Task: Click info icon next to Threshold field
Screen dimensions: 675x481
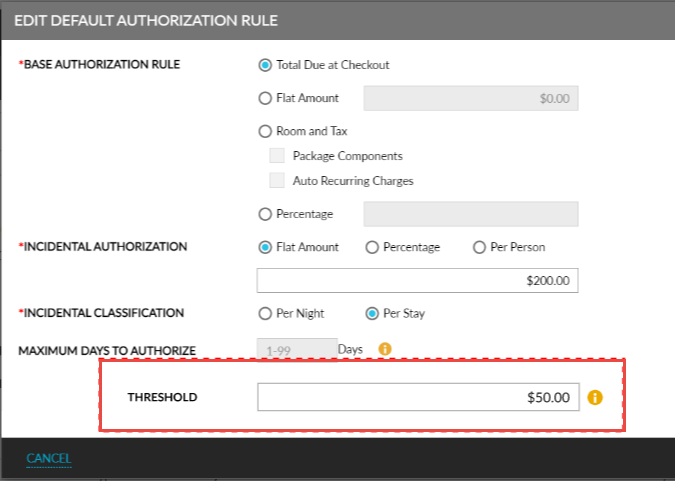Action: pos(595,397)
